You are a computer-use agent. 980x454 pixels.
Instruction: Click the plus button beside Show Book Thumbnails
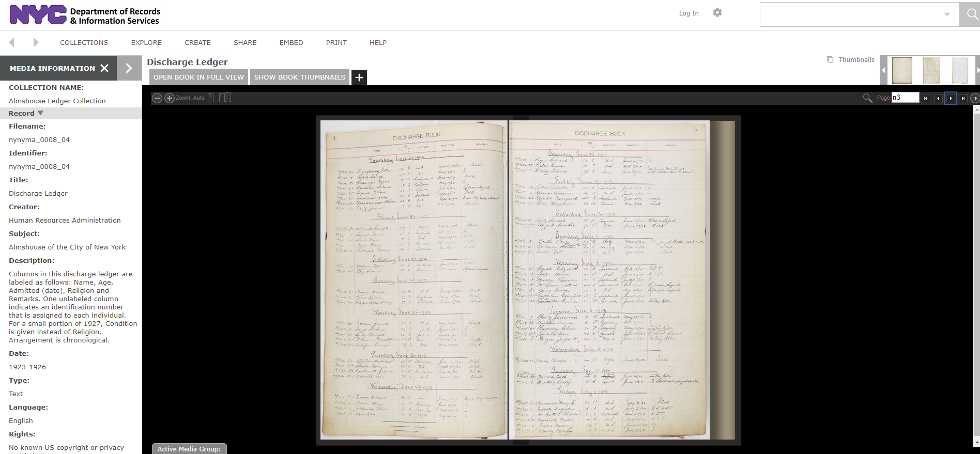(x=359, y=77)
